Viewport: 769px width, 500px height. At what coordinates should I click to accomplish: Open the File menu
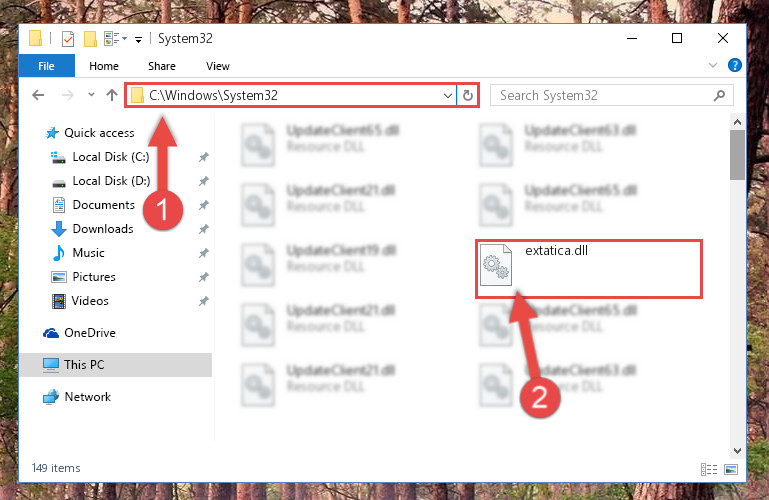[x=47, y=66]
